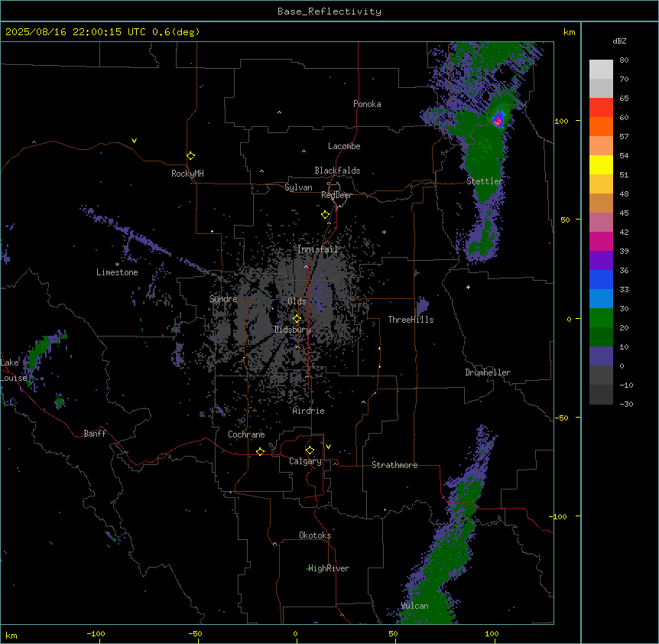Click the Didsbury town label
Viewport: 659px width, 644px height.
coord(293,330)
